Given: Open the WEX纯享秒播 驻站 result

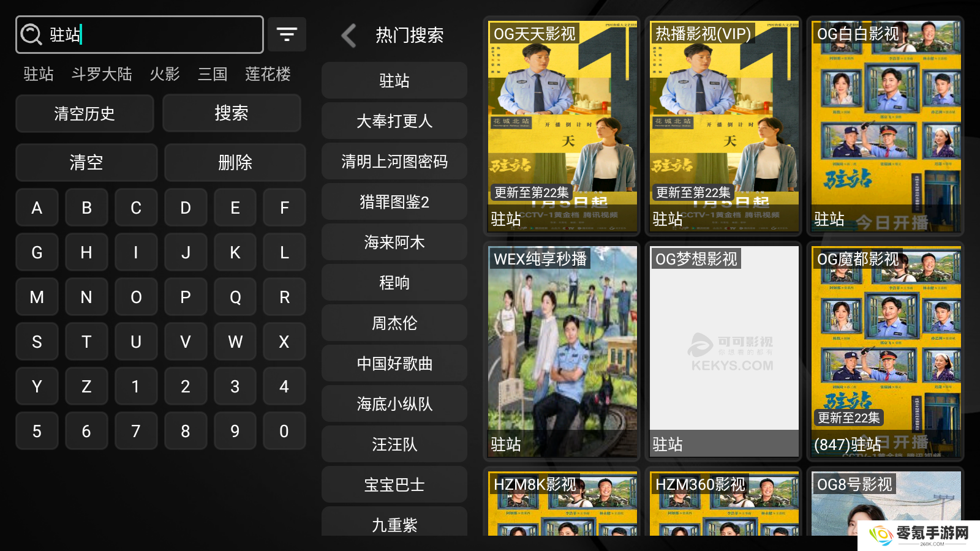Looking at the screenshot, I should click(x=562, y=351).
